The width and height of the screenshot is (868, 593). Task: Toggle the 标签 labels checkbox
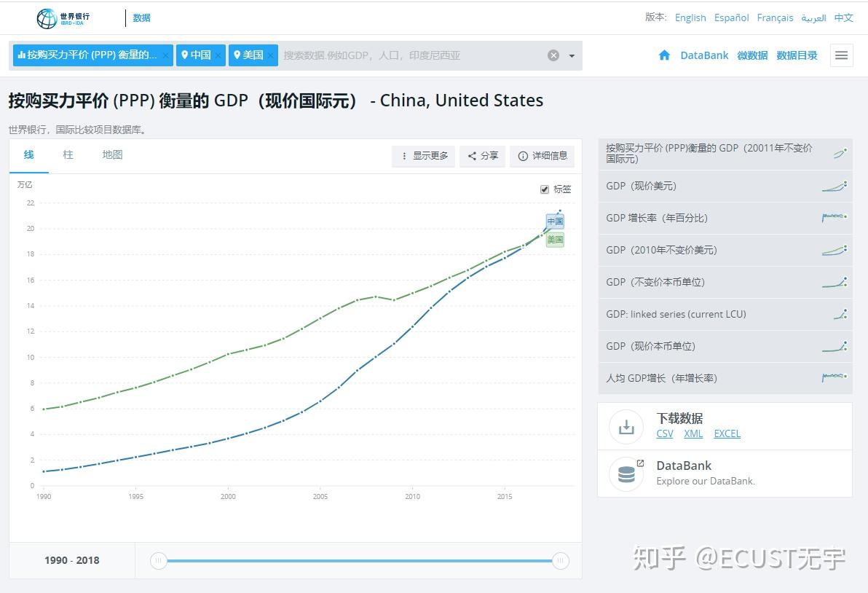(545, 189)
